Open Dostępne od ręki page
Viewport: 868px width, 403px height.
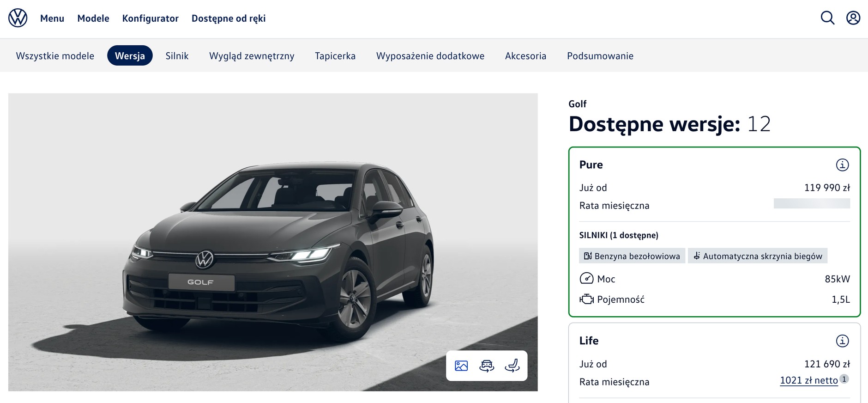(x=229, y=18)
